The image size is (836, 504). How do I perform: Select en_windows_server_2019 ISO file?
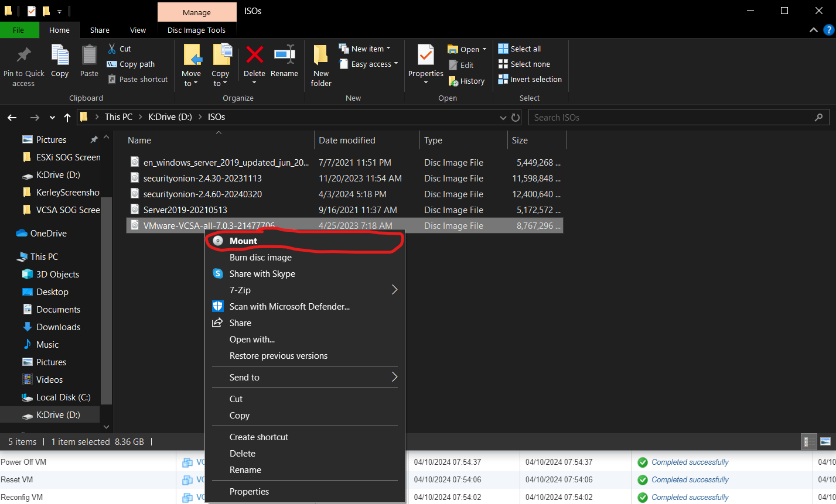344,162
